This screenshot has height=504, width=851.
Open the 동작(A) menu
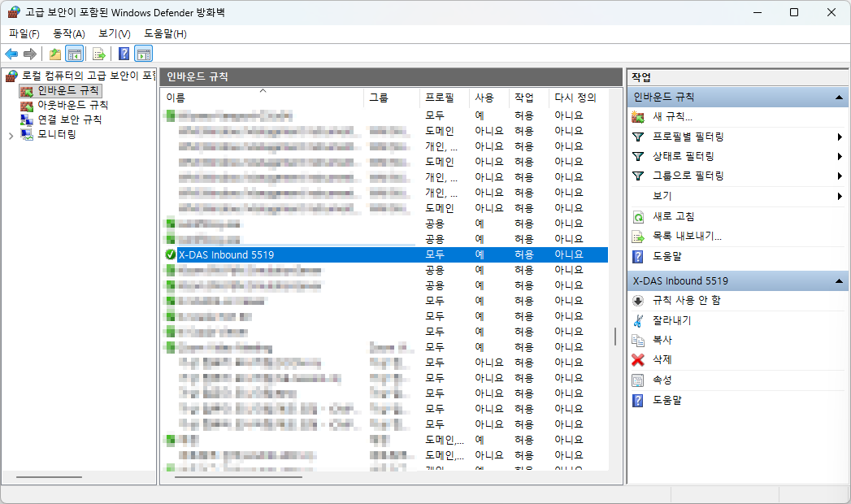click(68, 33)
